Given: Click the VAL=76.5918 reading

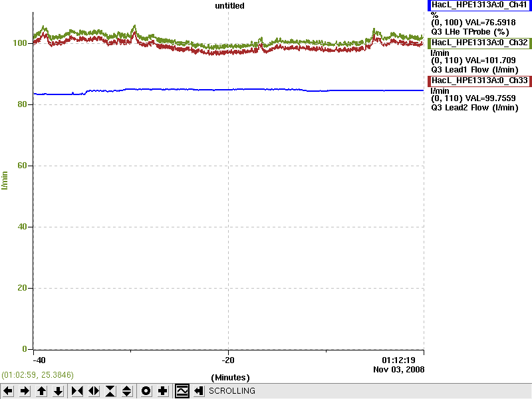Looking at the screenshot, I should (x=490, y=23).
